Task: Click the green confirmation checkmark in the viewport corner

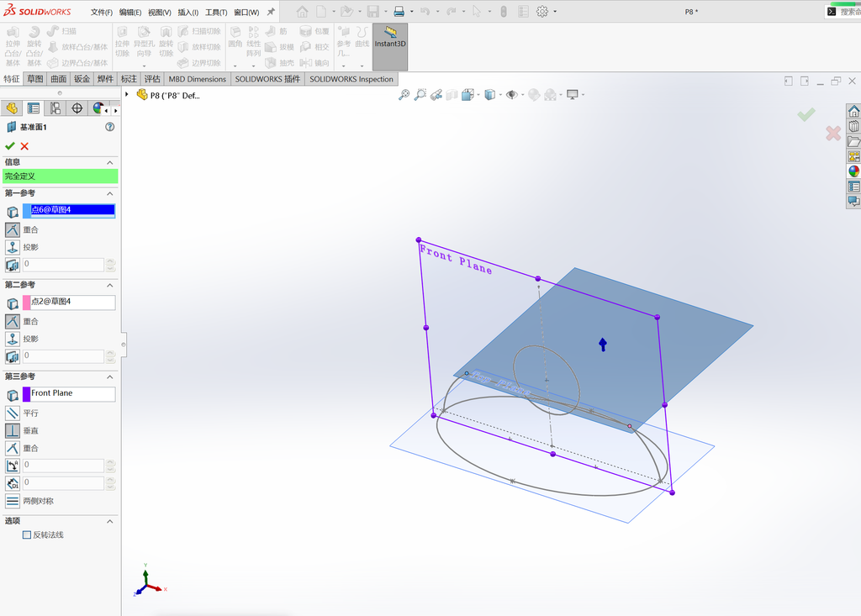Action: (806, 115)
